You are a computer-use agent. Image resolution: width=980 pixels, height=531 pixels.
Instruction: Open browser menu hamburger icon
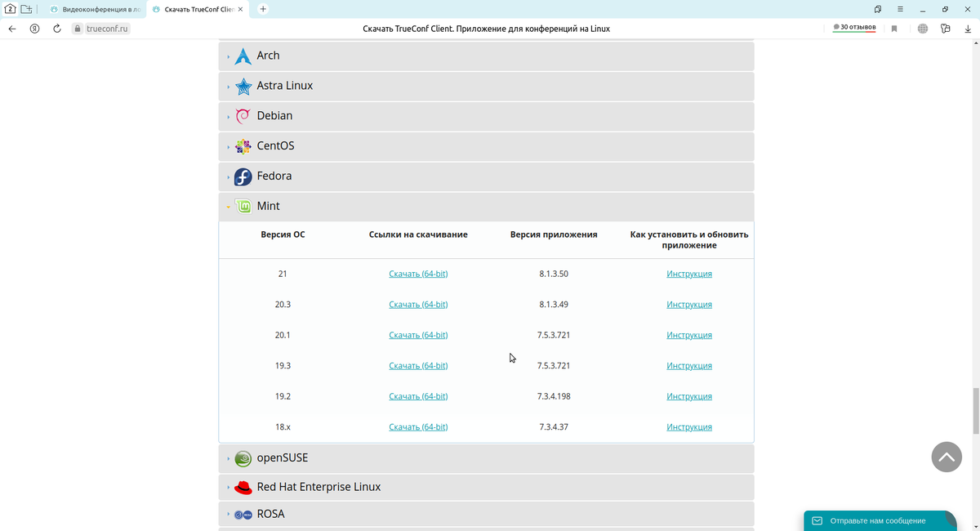[x=900, y=9]
